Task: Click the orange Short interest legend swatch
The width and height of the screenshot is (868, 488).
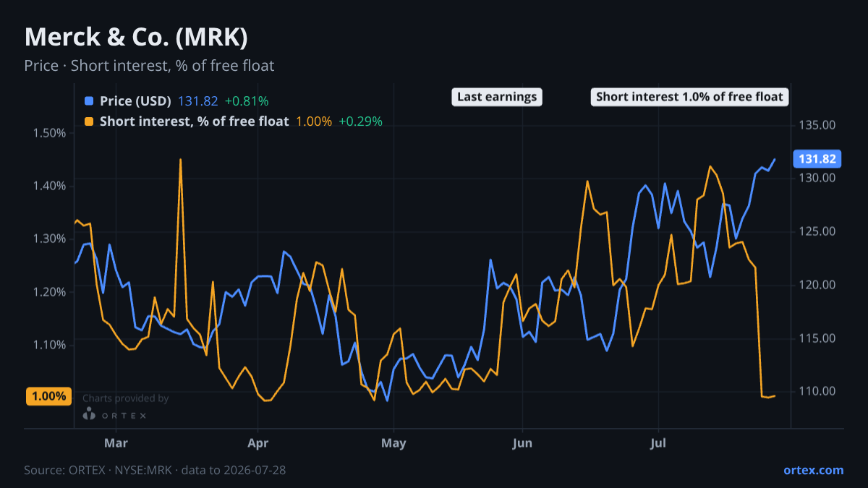Action: point(89,121)
